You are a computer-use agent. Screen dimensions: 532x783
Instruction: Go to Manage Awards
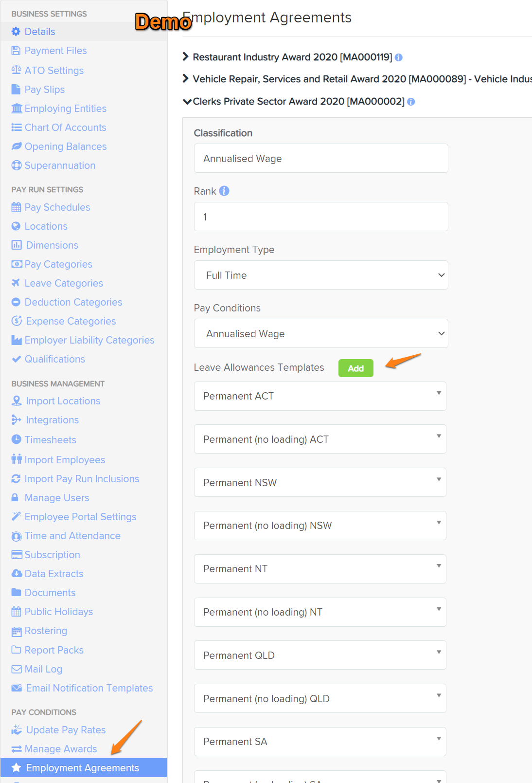coord(61,748)
